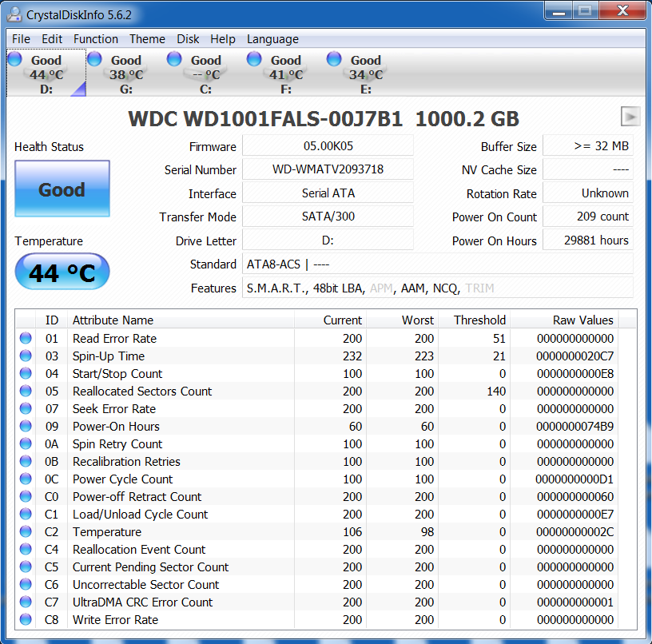Click status orb for Write Error Rate
Viewport: 652px width, 644px height.
tap(26, 619)
